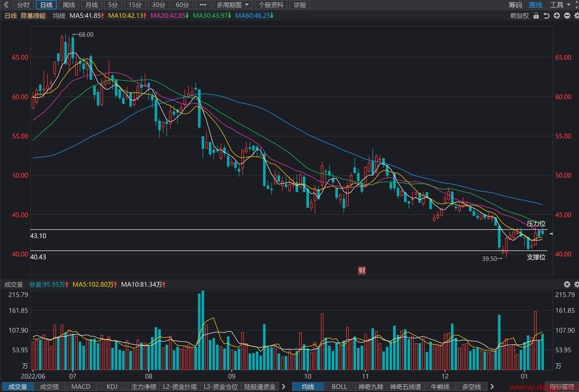Toggle the 前复权 price adjustment setting
Image resolution: width=579 pixels, height=392 pixels.
519,16
